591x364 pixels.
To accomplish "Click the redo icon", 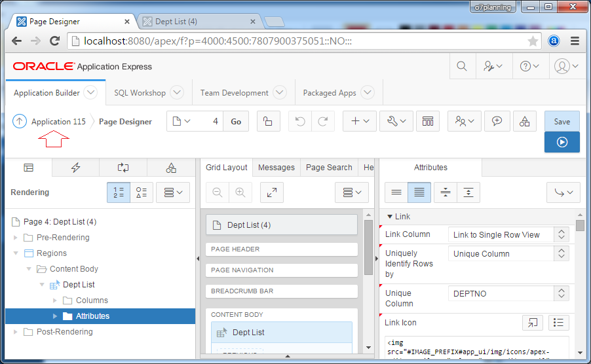I will click(323, 121).
